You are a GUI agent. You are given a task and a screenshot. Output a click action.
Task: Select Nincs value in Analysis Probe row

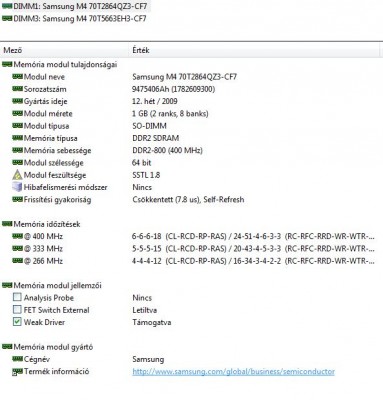pyautogui.click(x=142, y=297)
